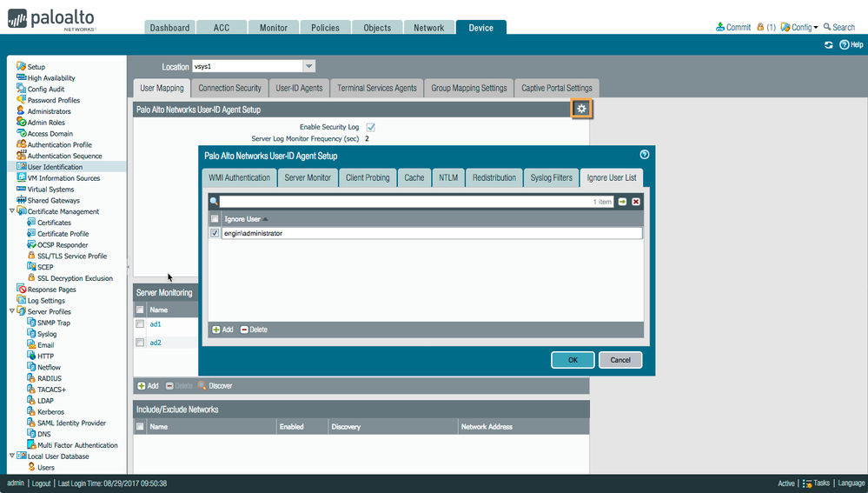Click the Logout link
The width and height of the screenshot is (868, 493).
41,483
